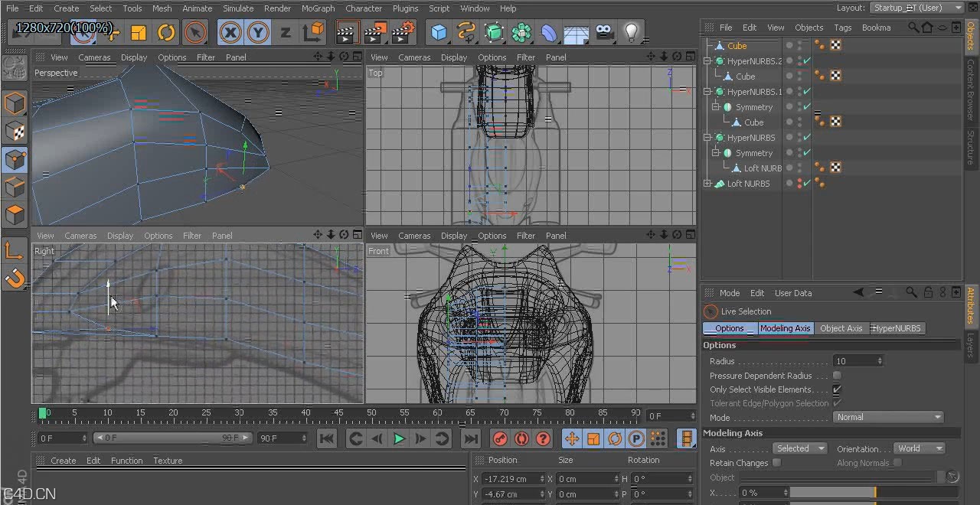
Task: Open the MoGraph menu
Action: (318, 8)
